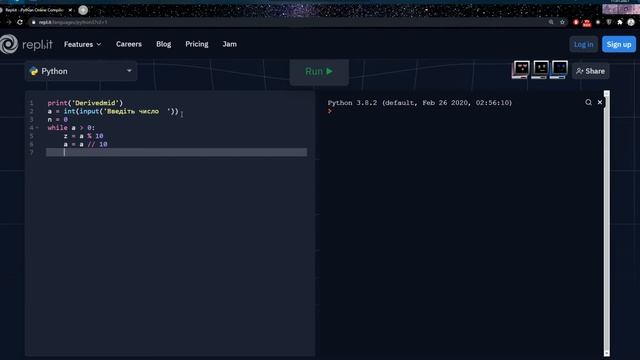This screenshot has width=640, height=360.
Task: Select the blue smiling computer avatar
Action: pyautogui.click(x=559, y=69)
